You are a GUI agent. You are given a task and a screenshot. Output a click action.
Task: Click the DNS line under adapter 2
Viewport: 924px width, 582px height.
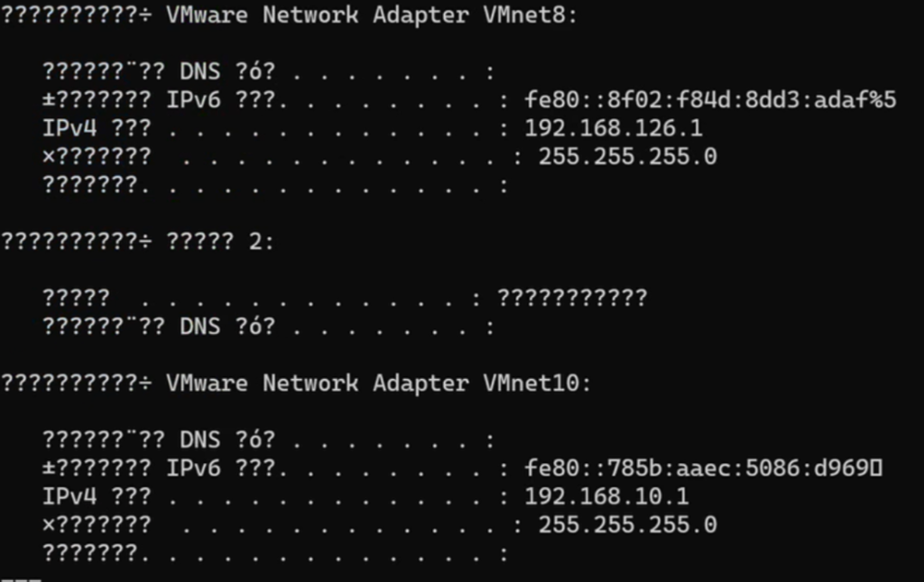tap(268, 327)
